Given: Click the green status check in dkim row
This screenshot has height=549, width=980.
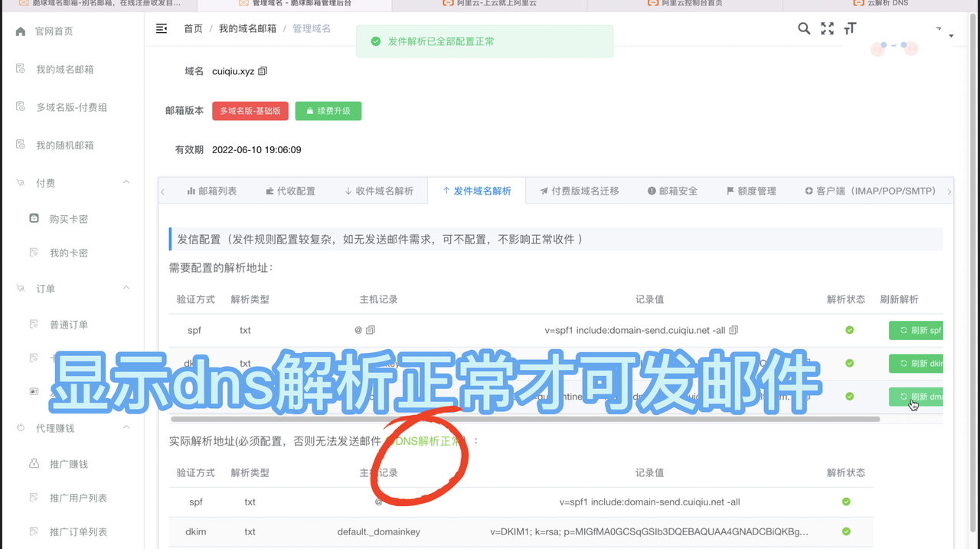Looking at the screenshot, I should point(849,363).
